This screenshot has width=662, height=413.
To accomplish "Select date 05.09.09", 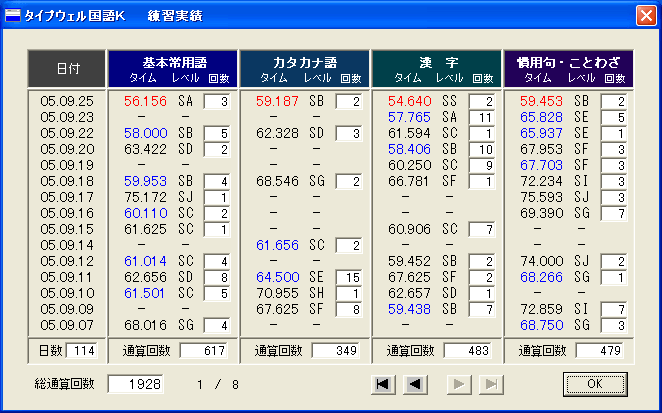I will 67,310.
